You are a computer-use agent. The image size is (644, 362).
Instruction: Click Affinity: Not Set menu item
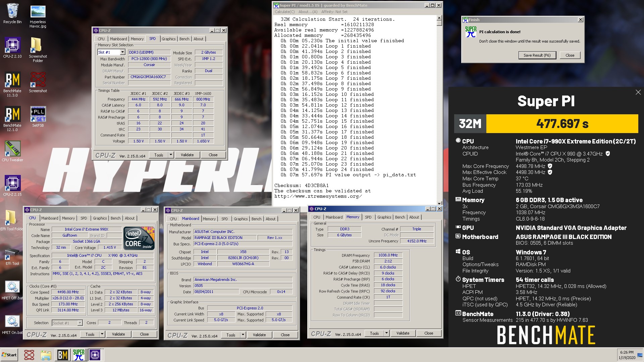pos(334,12)
